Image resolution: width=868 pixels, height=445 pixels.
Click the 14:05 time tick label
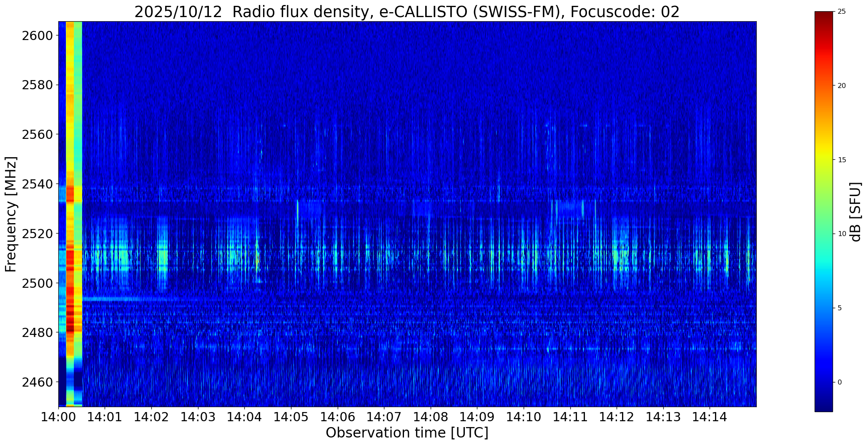291,417
